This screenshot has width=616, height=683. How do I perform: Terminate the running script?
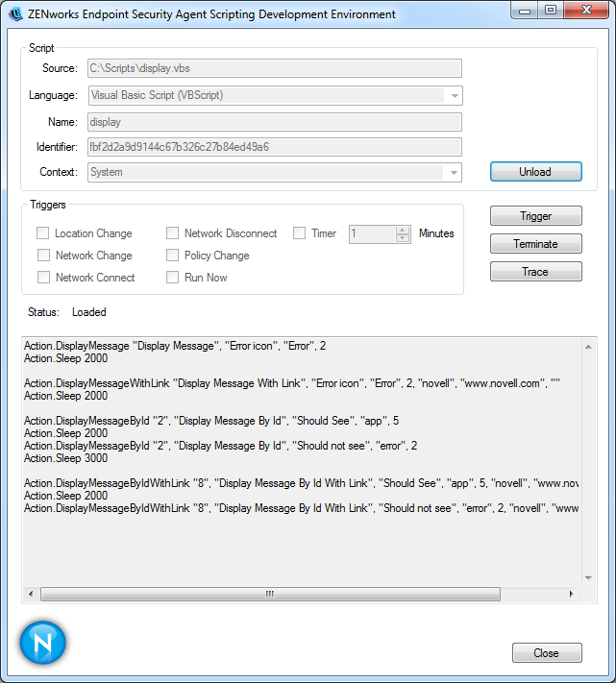coord(536,244)
